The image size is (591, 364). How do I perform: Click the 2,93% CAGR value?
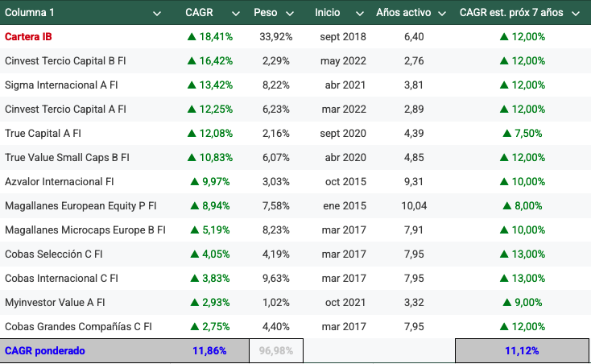[x=210, y=302]
